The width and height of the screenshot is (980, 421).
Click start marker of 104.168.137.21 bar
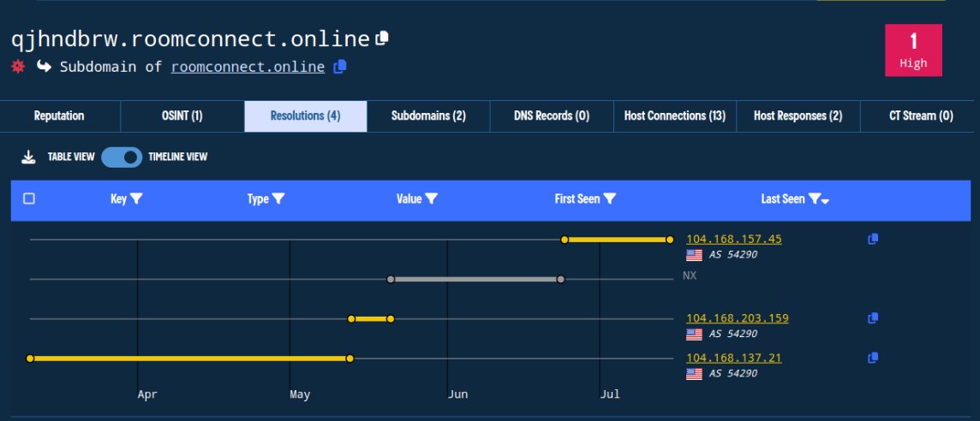[x=29, y=359]
